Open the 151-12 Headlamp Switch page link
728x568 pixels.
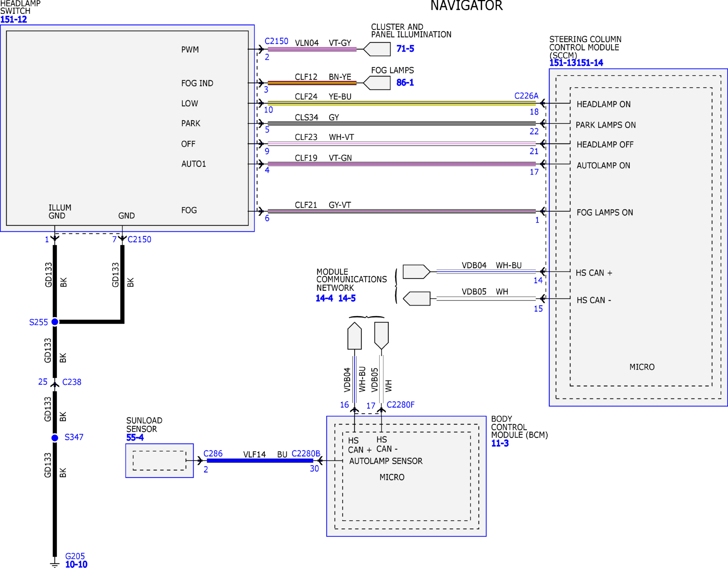coord(14,19)
